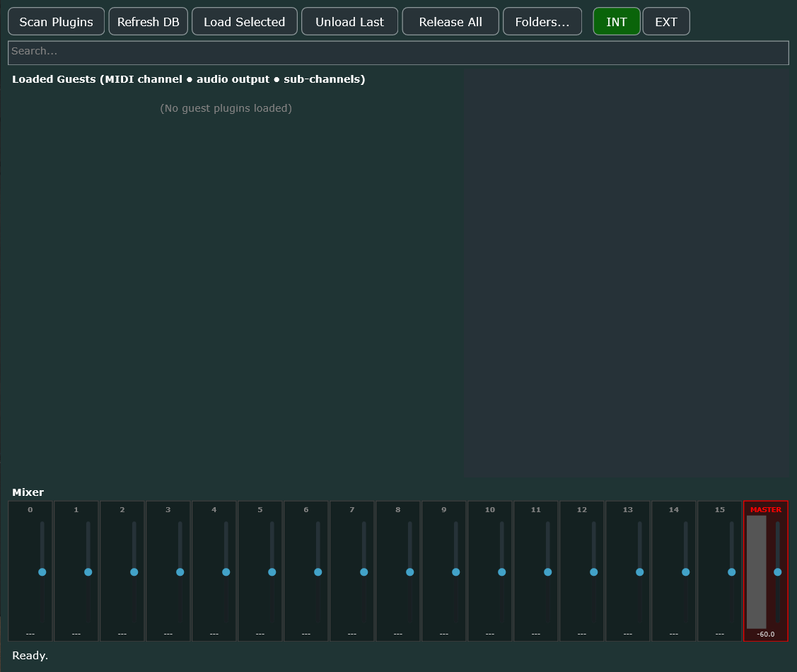The width and height of the screenshot is (797, 672).
Task: Click mixer channel 2 fader knob
Action: pos(134,572)
